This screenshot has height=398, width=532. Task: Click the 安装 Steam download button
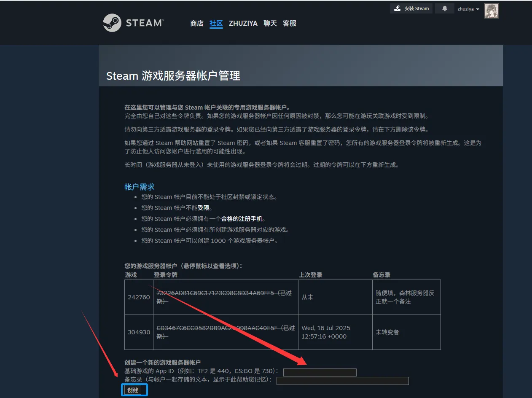click(x=411, y=8)
